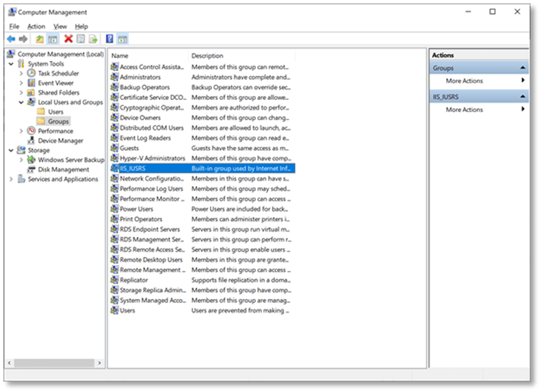Sort list by the Name column header
Screen dimensions: 541x392
(x=147, y=55)
